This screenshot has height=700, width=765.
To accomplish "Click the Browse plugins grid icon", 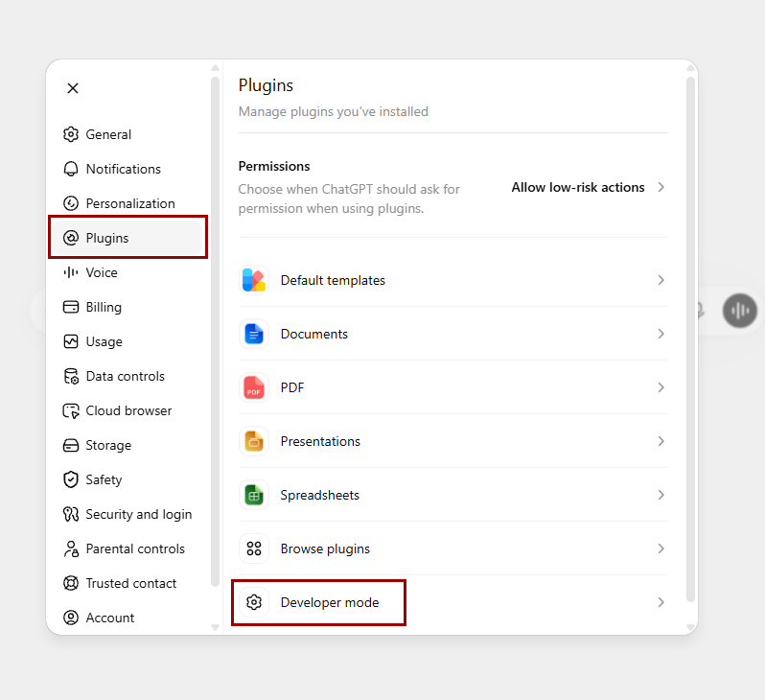I will click(254, 548).
